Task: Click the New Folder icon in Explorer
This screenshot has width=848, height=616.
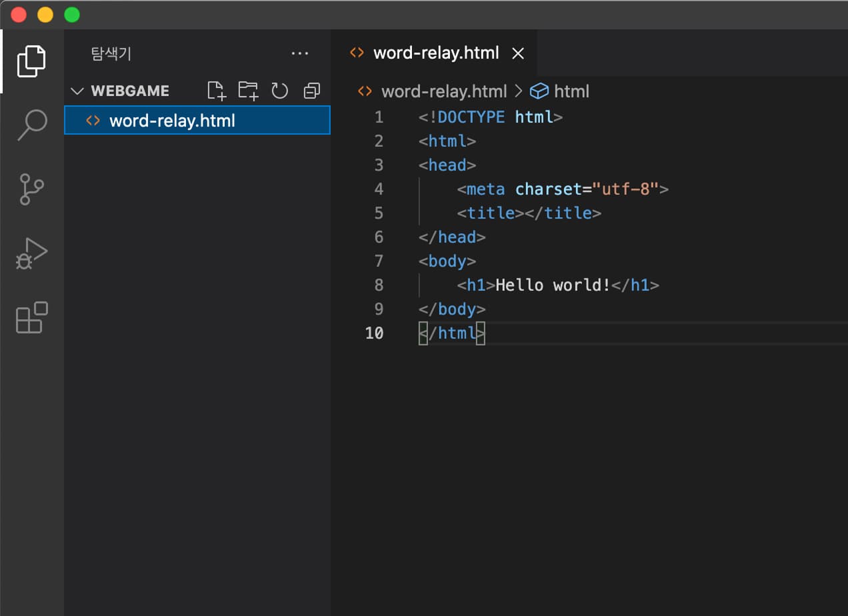Action: (x=248, y=91)
